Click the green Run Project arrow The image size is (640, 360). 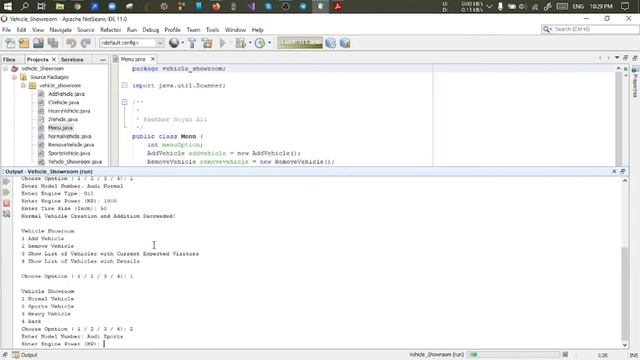tap(222, 43)
